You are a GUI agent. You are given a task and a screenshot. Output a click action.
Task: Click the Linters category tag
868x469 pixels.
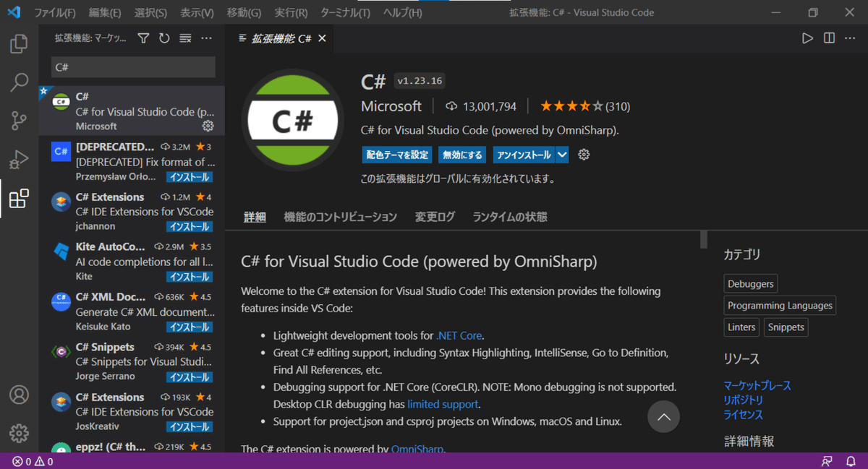[741, 327]
